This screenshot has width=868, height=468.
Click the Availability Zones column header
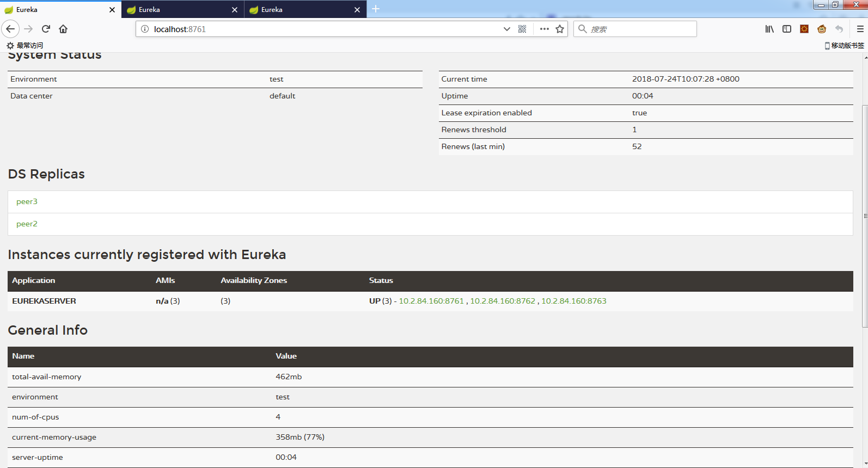pos(254,280)
